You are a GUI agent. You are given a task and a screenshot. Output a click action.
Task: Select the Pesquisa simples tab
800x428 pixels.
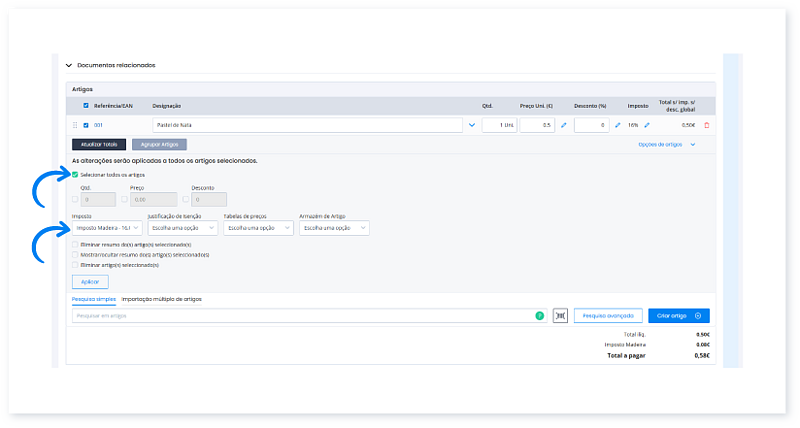tap(93, 299)
